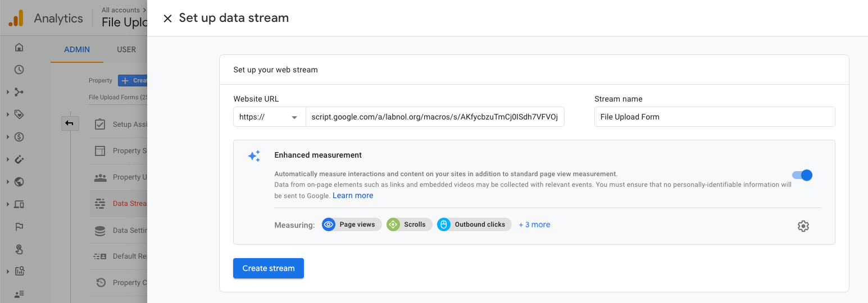Click the Page views eye chip
This screenshot has width=868, height=303.
pyautogui.click(x=352, y=224)
